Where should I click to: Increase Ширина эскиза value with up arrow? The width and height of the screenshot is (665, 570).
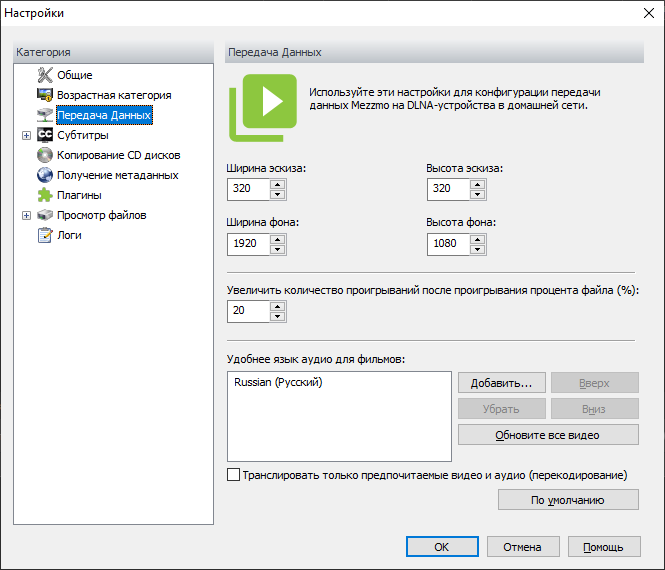(x=277, y=184)
